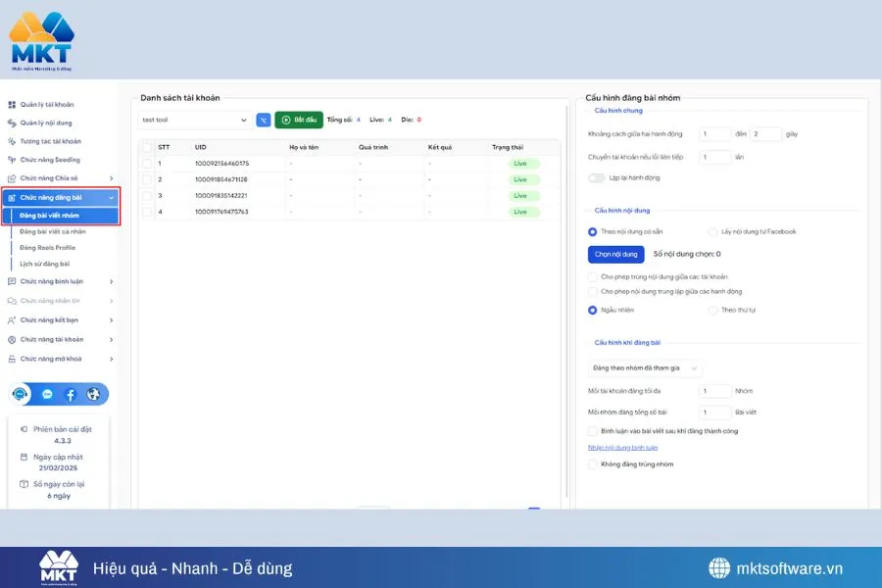The width and height of the screenshot is (882, 588).
Task: Click the Chọn nội dung button
Action: [615, 254]
